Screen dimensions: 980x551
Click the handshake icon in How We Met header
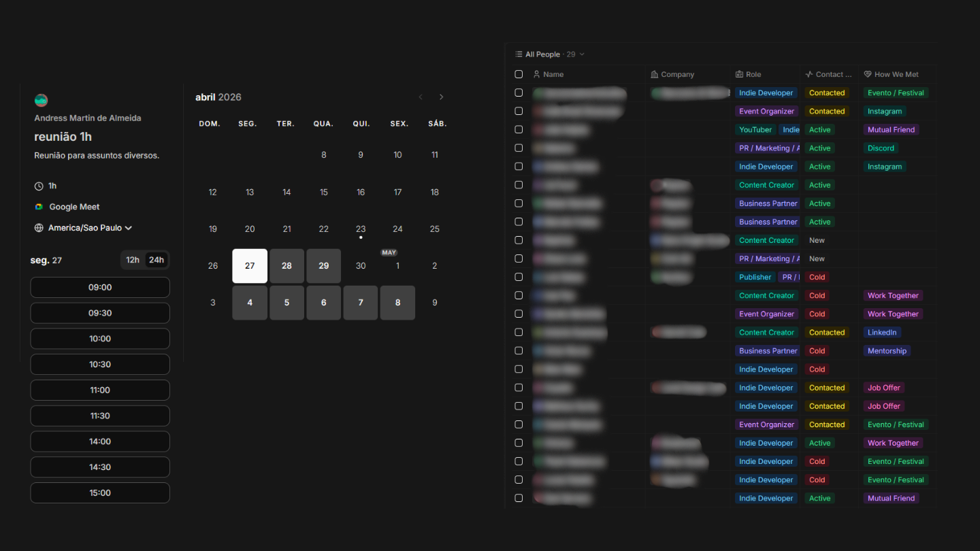click(x=868, y=75)
